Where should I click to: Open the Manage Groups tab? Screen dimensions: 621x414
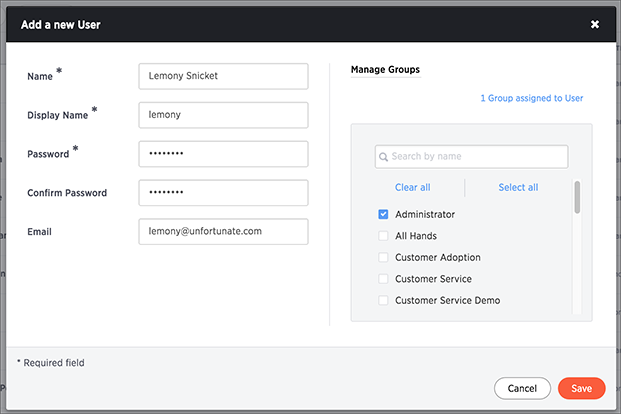pos(385,70)
